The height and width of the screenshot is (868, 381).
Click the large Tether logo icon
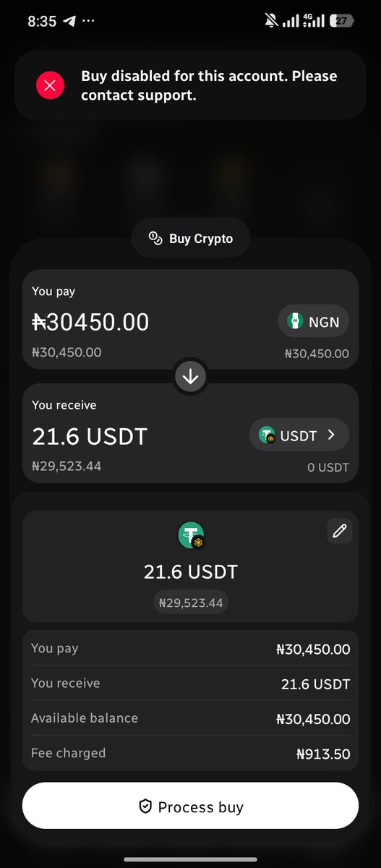(192, 535)
